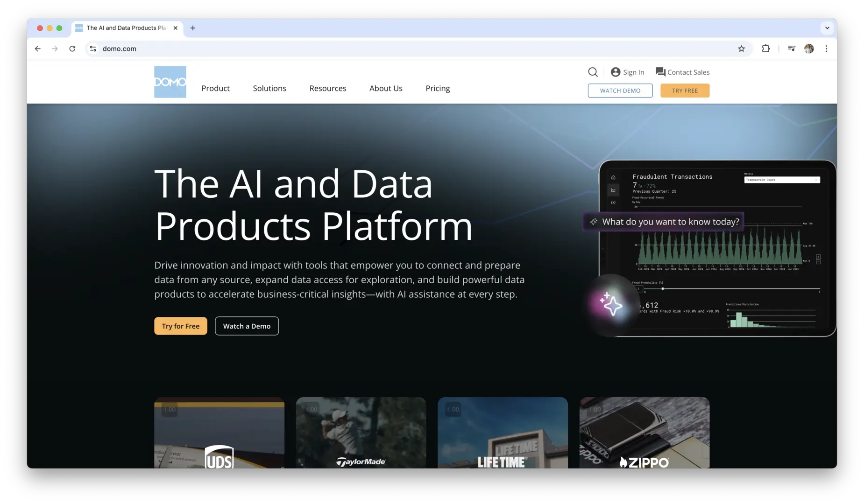864x504 pixels.
Task: Bookmark this page with the star icon
Action: [741, 49]
